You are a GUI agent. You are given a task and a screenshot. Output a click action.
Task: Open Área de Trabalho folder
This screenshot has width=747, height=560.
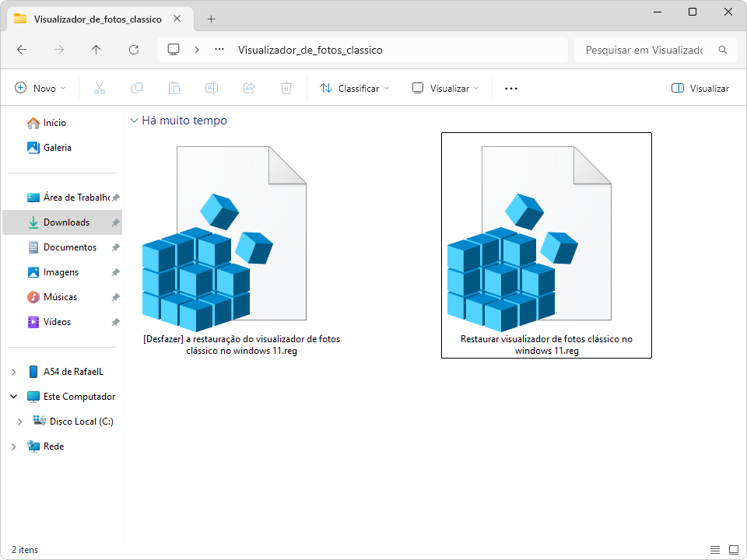62,198
